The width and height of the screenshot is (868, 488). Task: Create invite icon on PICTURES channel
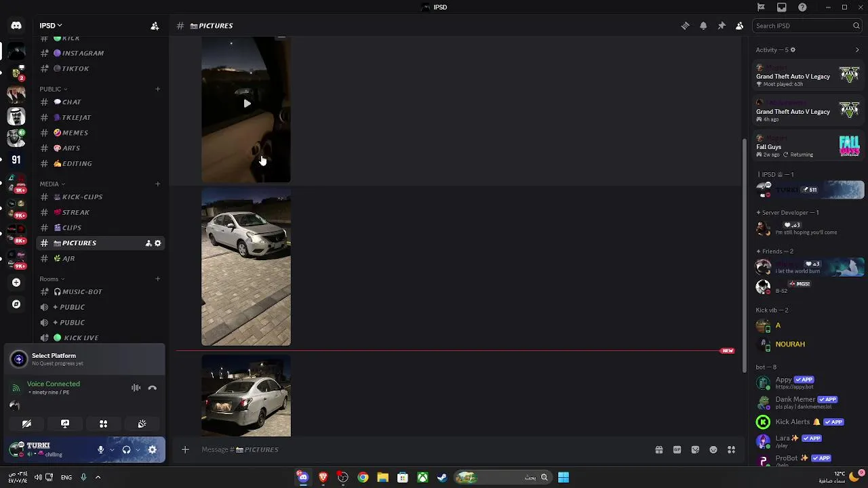pos(148,243)
